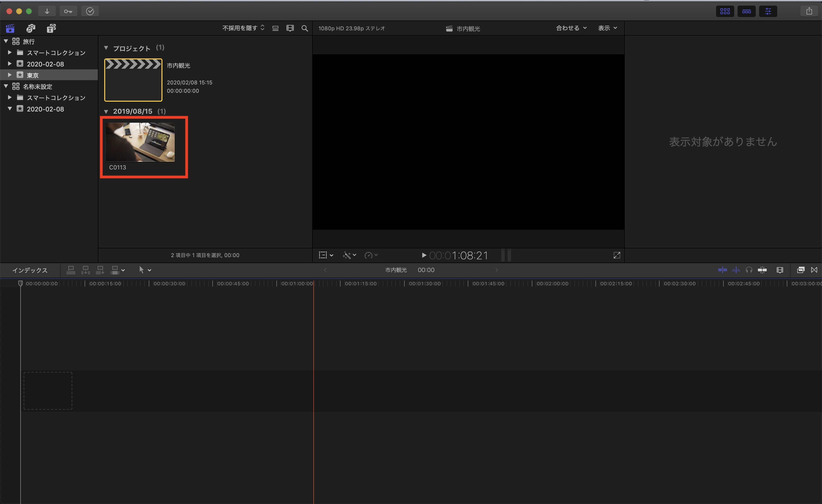The image size is (822, 504).
Task: Open the keyword editor key icon
Action: (68, 11)
